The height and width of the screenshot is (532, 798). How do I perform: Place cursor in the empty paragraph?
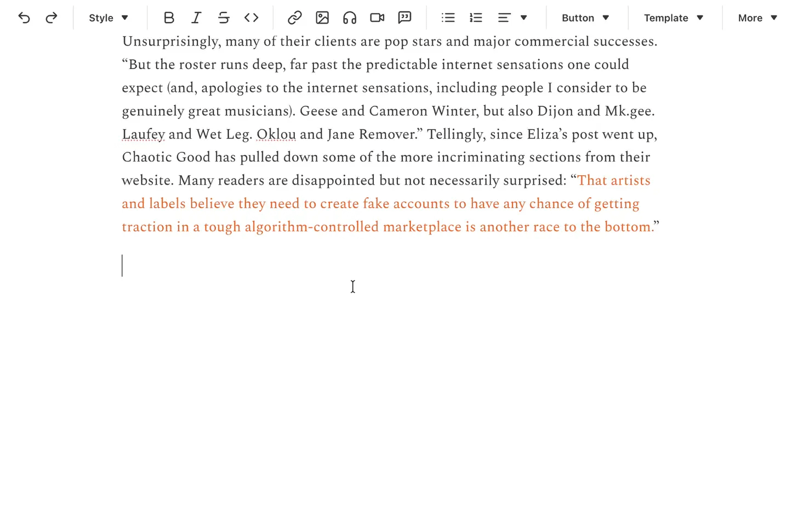[x=390, y=266]
